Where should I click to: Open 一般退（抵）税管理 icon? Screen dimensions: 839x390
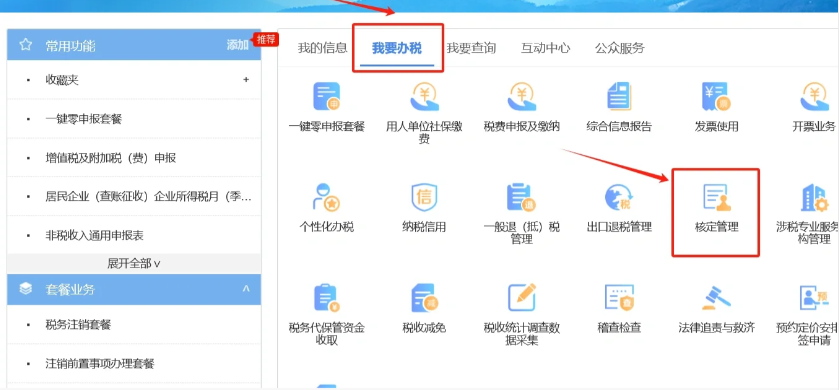click(522, 197)
